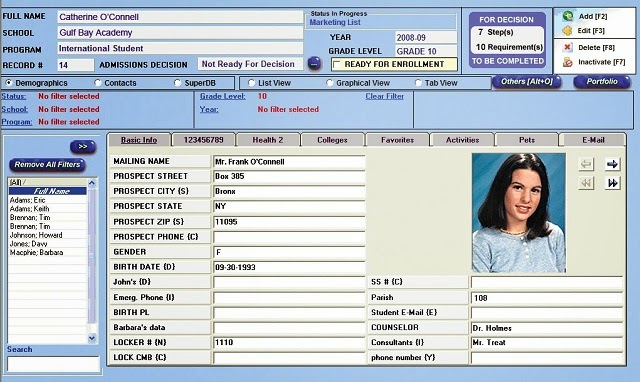The width and height of the screenshot is (640, 382).
Task: Click the Parish field showing 108
Action: click(x=547, y=298)
